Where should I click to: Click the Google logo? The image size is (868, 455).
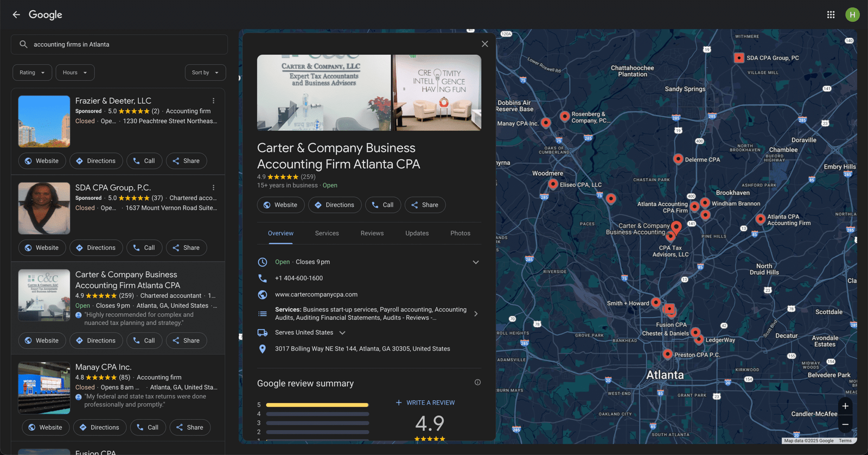[x=46, y=15]
